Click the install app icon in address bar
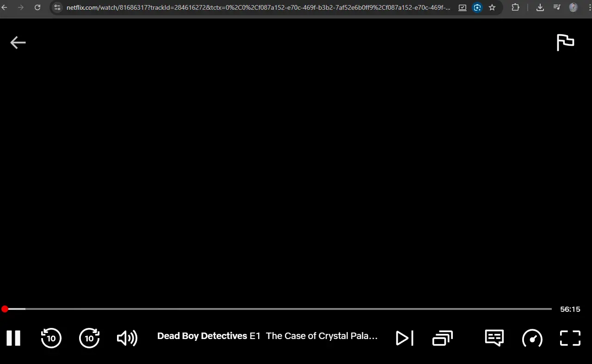The width and height of the screenshot is (592, 364). 462,7
